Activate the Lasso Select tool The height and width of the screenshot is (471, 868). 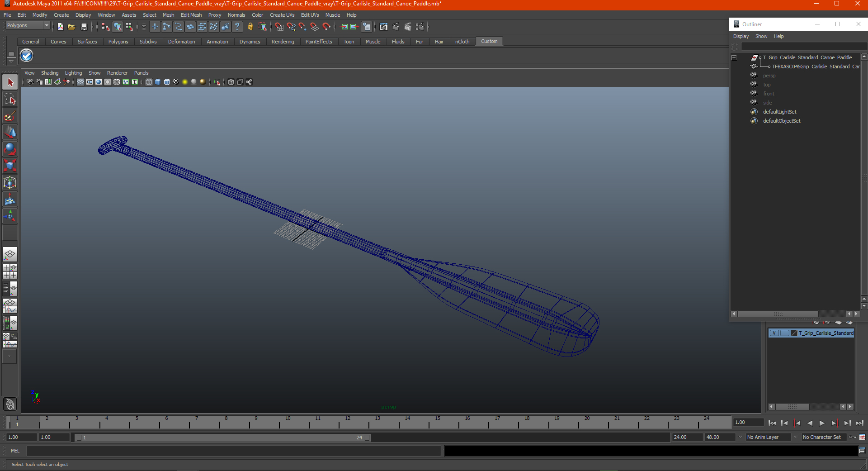tap(10, 99)
